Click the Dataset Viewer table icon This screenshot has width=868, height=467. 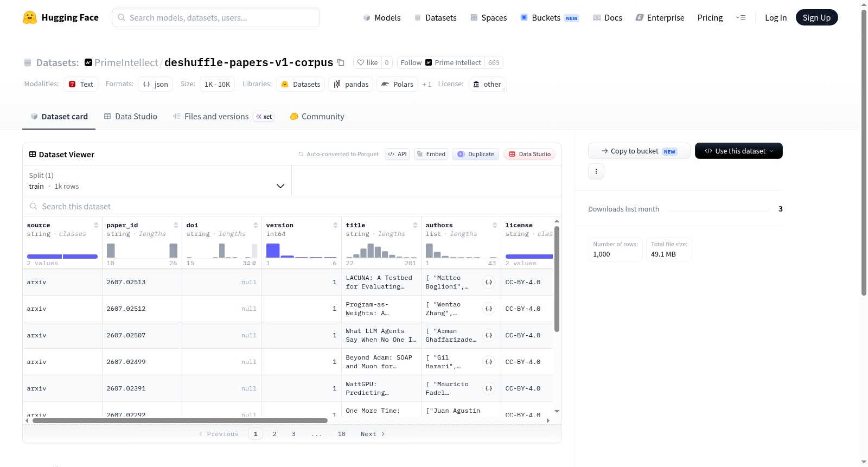33,155
